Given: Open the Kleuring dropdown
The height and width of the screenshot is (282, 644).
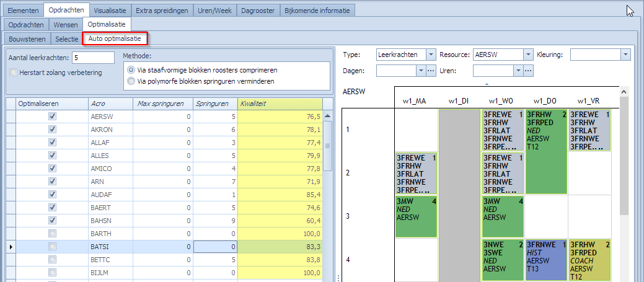Looking at the screenshot, I should (625, 54).
